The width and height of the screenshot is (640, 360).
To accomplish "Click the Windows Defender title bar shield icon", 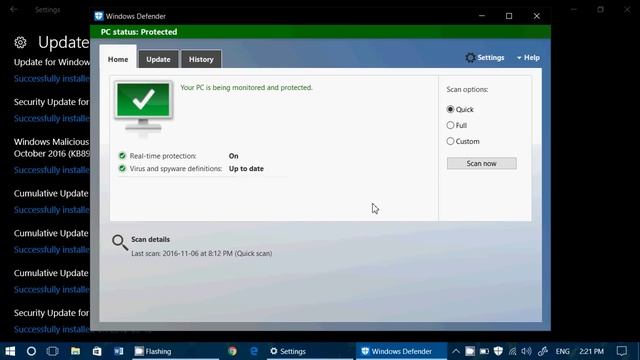I will click(98, 16).
